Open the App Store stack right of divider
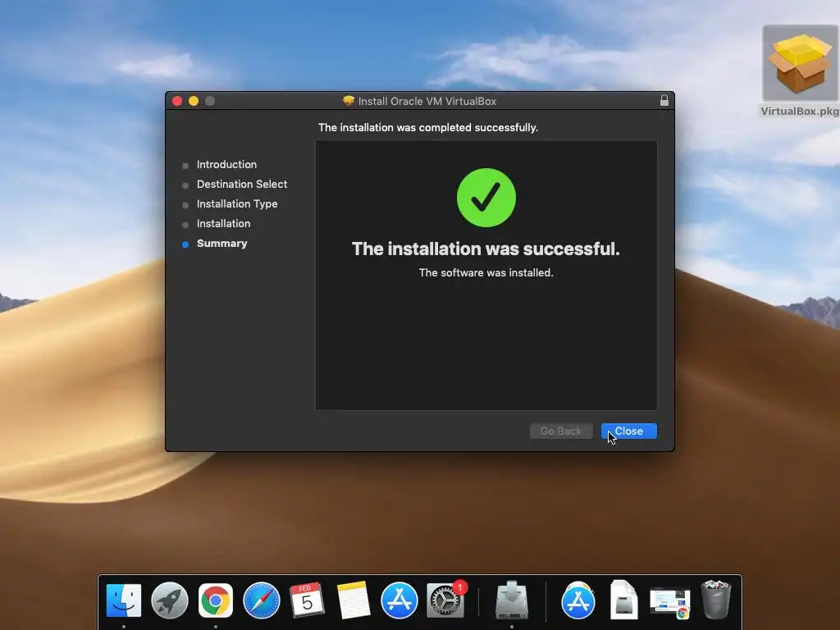Screen dimensions: 840x630 pos(578,600)
